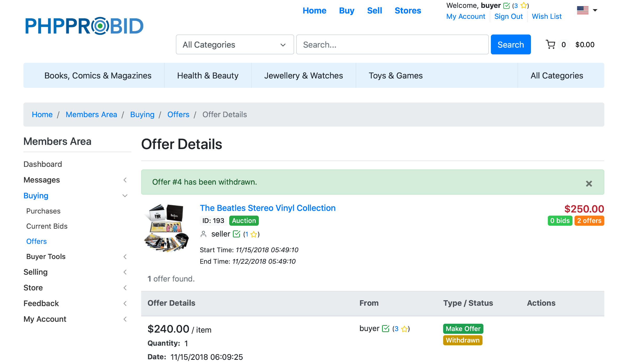Viewport: 628px width, 364px height.
Task: Open the shopping cart icon
Action: click(x=551, y=44)
